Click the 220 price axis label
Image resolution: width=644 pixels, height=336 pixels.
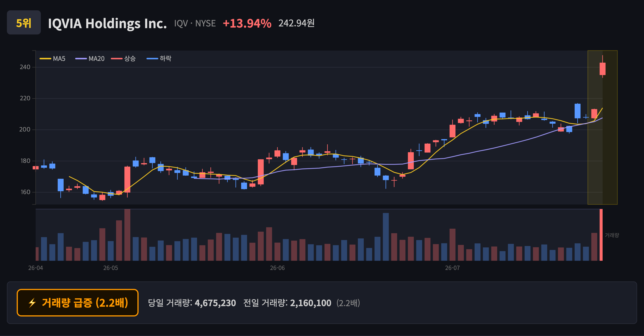click(x=25, y=98)
